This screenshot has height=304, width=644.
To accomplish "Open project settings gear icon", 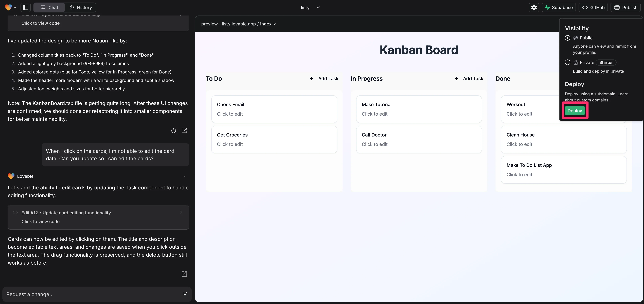I will coord(534,7).
